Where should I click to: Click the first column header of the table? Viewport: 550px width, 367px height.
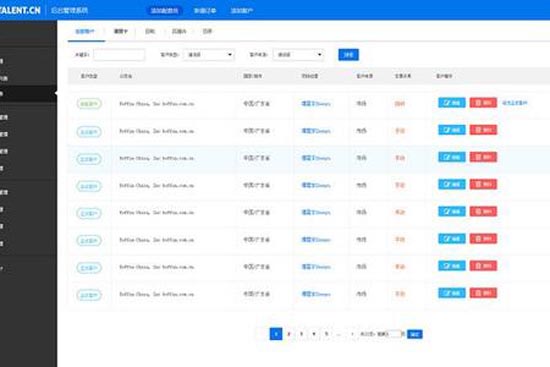click(89, 76)
